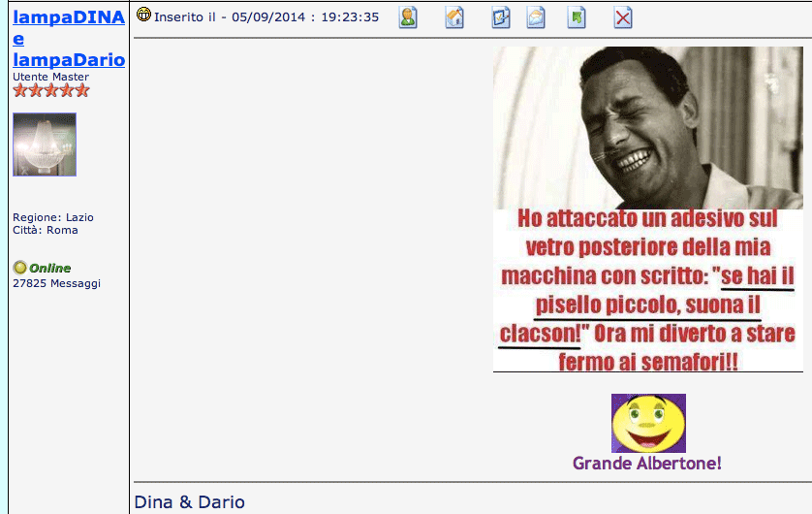Click the yellow Online status indicator

pos(19,268)
